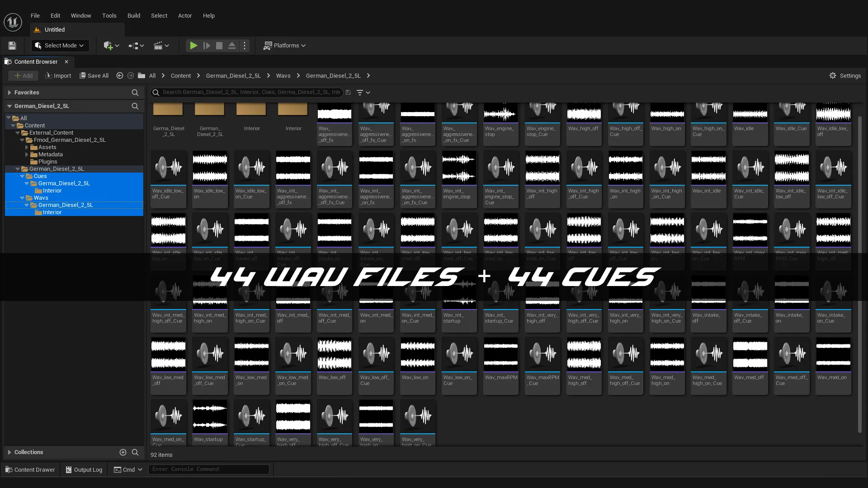Collapse the Cues folder tree node
This screenshot has width=868, height=488.
point(22,176)
